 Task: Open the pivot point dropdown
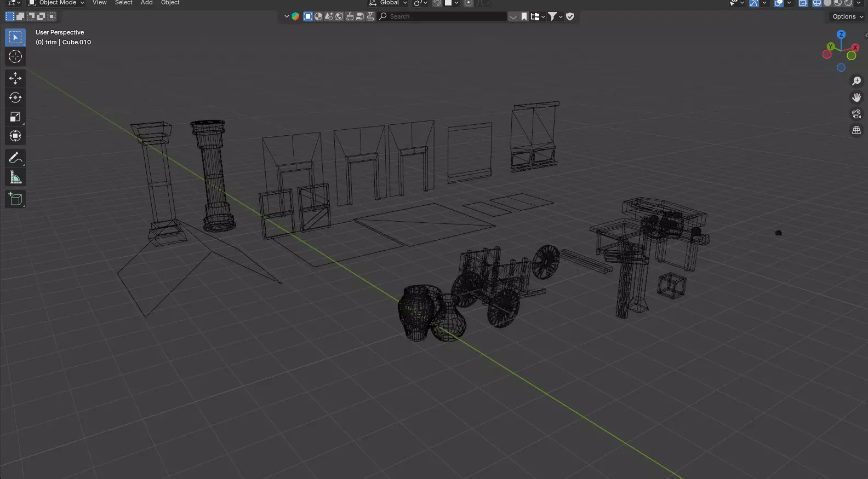pos(420,3)
